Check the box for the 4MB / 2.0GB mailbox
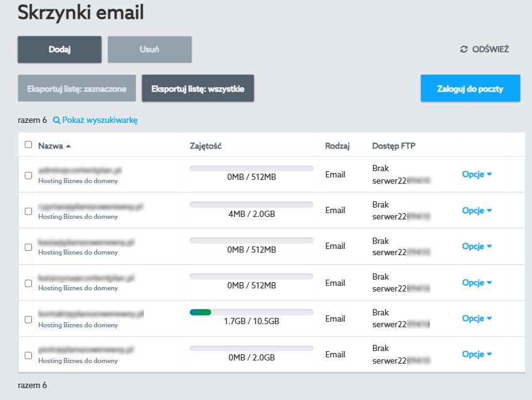The width and height of the screenshot is (532, 400). 28,211
